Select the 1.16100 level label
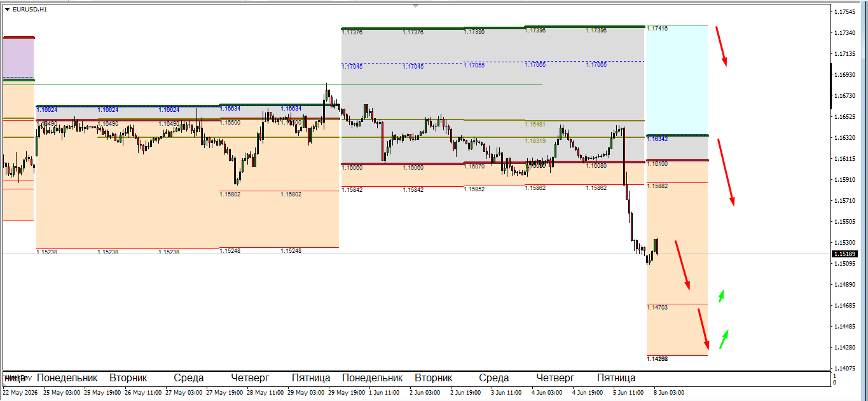This screenshot has height=401, width=868. pos(658,164)
